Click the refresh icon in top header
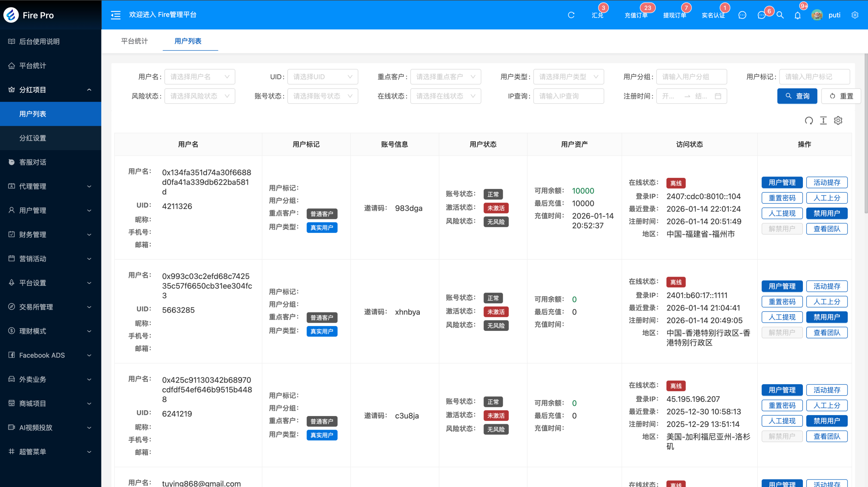The image size is (868, 487). 571,15
